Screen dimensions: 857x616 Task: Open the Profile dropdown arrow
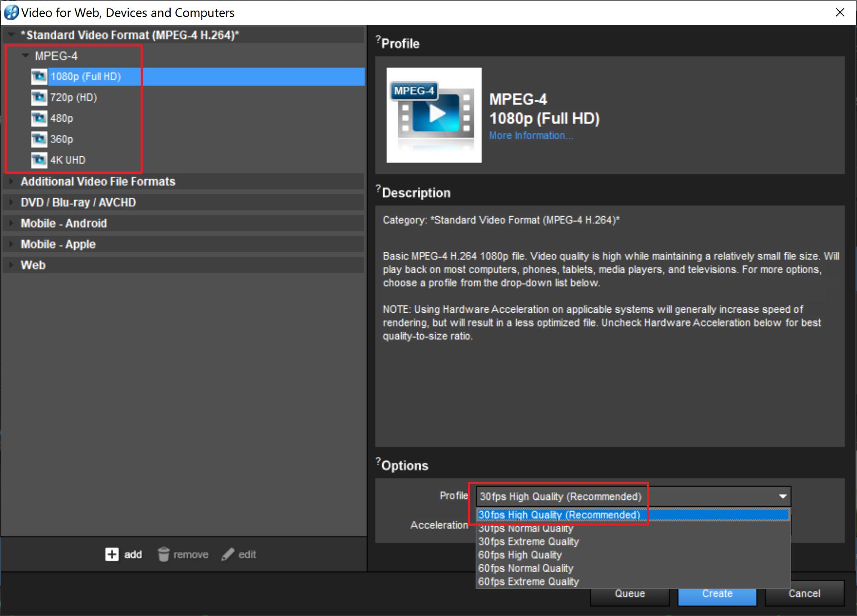click(x=782, y=496)
